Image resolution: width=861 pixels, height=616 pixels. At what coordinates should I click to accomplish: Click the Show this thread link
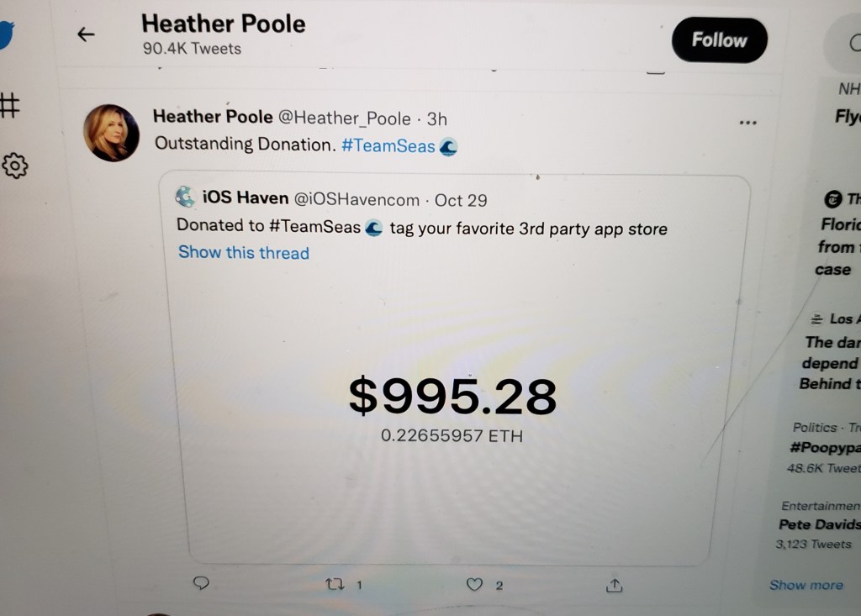(244, 253)
